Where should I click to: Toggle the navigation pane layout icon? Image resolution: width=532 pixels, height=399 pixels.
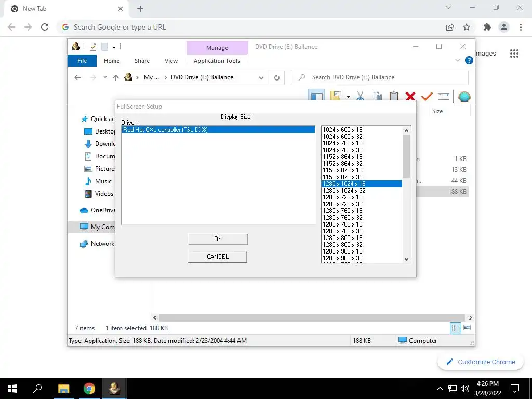(316, 96)
